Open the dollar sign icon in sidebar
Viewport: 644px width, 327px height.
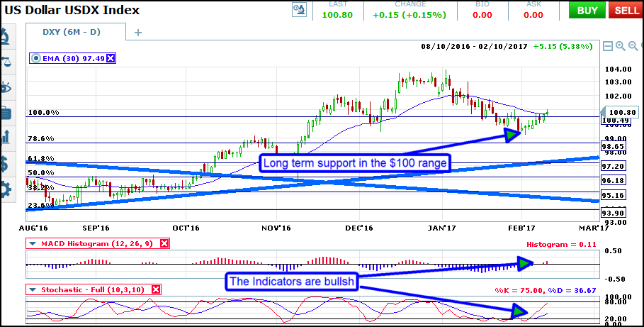click(4, 163)
